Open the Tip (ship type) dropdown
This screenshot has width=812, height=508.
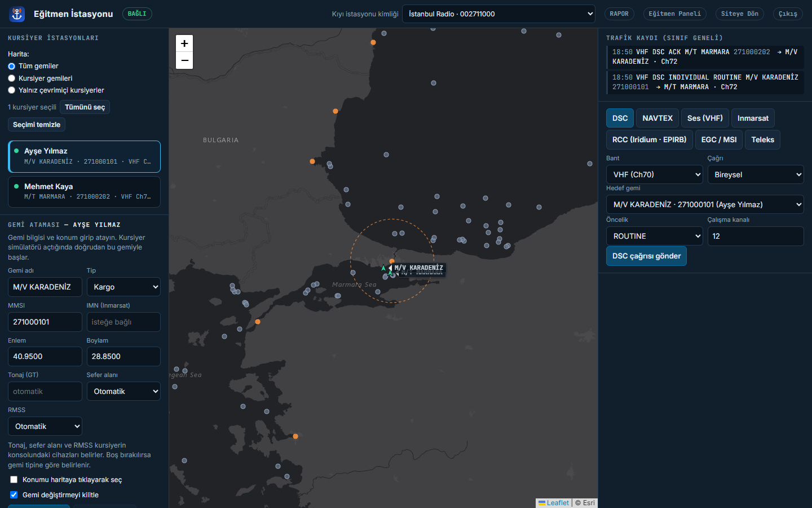click(x=123, y=287)
